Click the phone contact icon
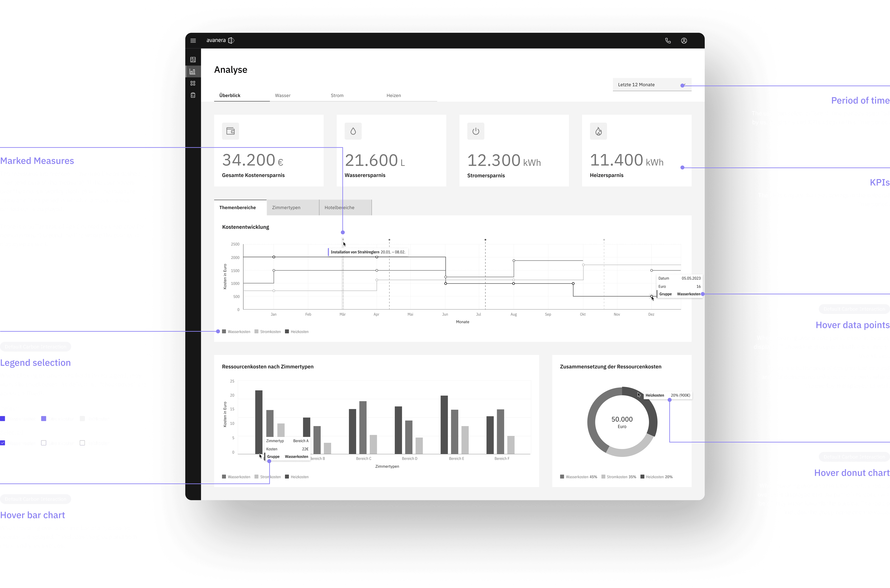The image size is (890, 588). (668, 40)
